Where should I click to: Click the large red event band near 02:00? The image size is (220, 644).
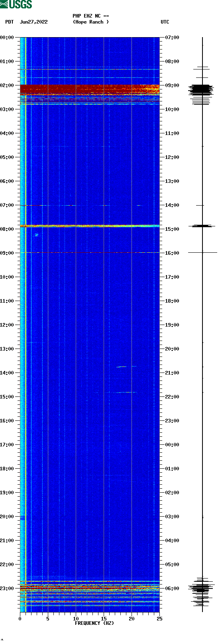[90, 90]
